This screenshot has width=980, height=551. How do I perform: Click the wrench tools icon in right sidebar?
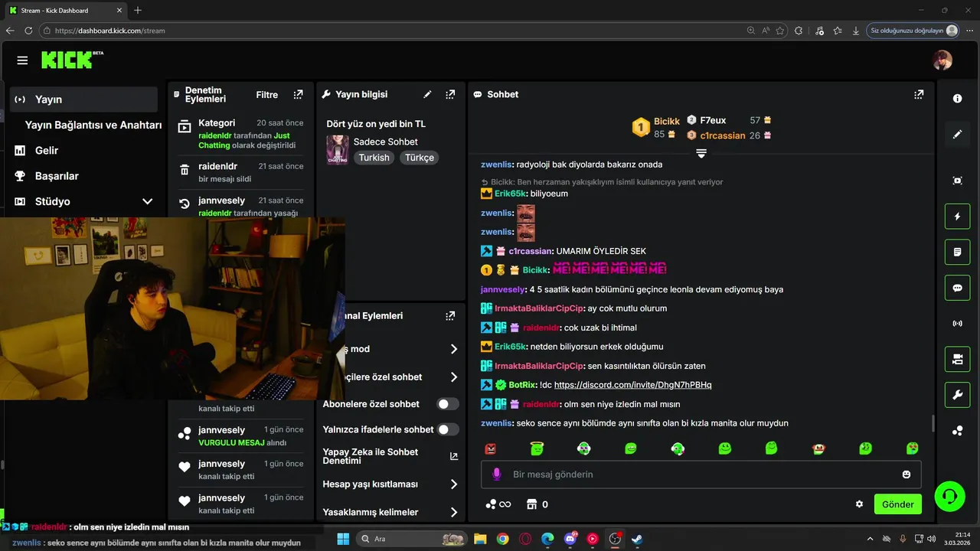pyautogui.click(x=957, y=395)
